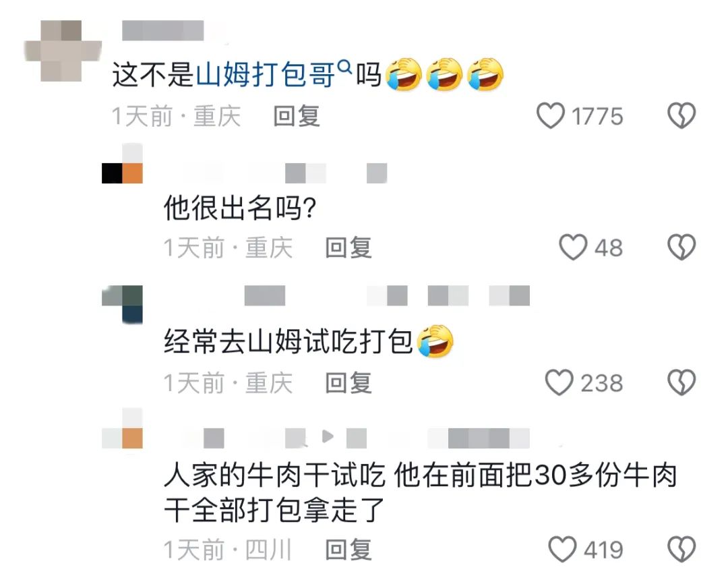Reply to the top 山姆打包哥 comment
Viewport: 728px width, 582px height.
coord(296,116)
